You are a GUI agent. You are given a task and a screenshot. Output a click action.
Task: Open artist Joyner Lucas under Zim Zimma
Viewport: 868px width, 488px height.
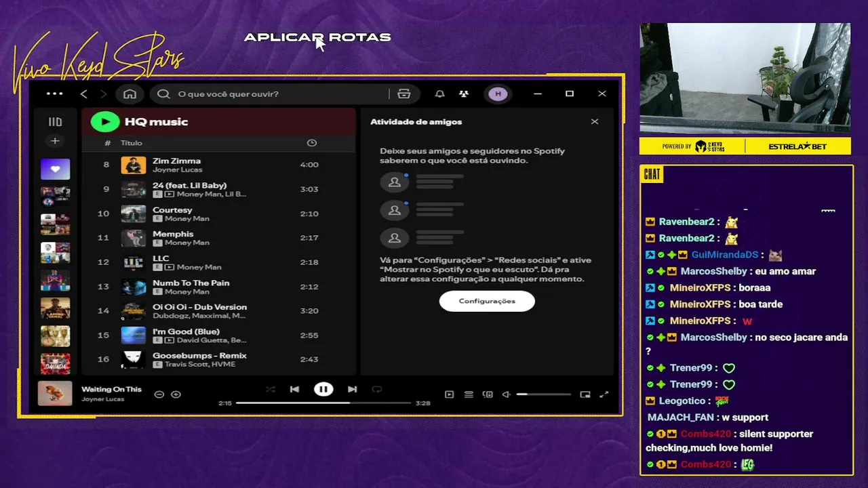[x=178, y=169]
